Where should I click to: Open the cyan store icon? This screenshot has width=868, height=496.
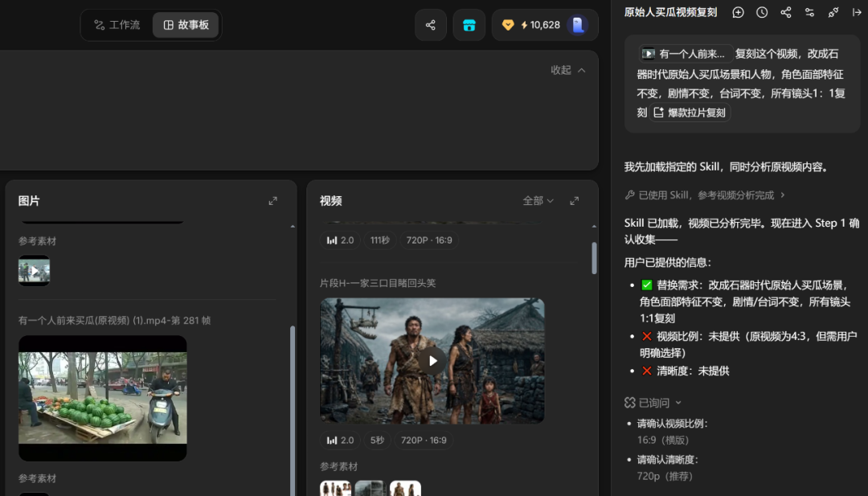coord(469,25)
